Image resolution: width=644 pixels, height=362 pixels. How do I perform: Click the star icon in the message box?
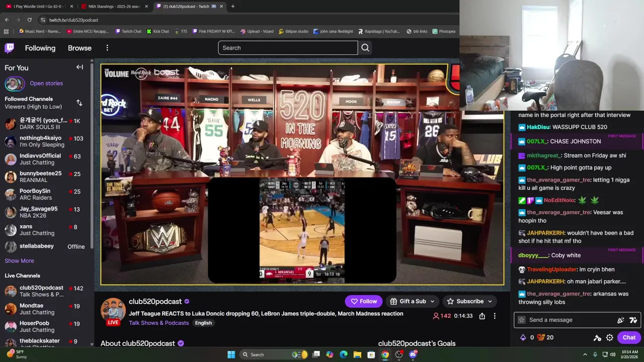522,320
